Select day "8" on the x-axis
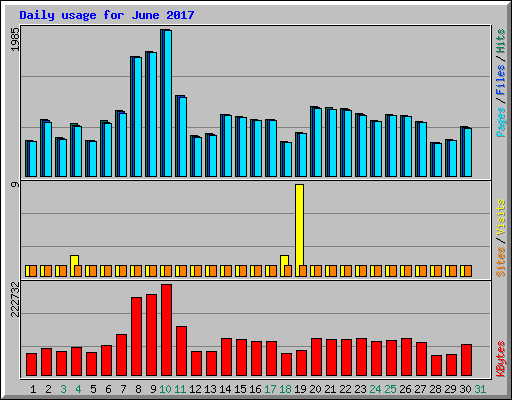This screenshot has height=400, width=512. point(138,389)
